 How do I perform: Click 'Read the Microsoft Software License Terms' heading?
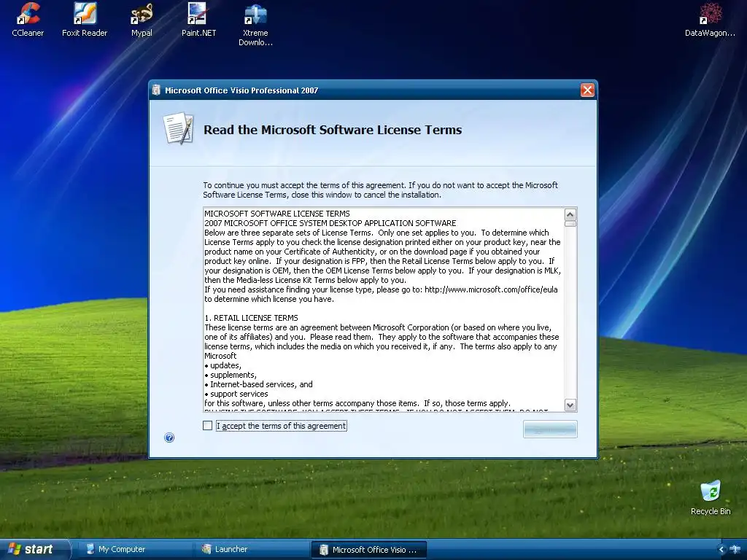pyautogui.click(x=333, y=130)
